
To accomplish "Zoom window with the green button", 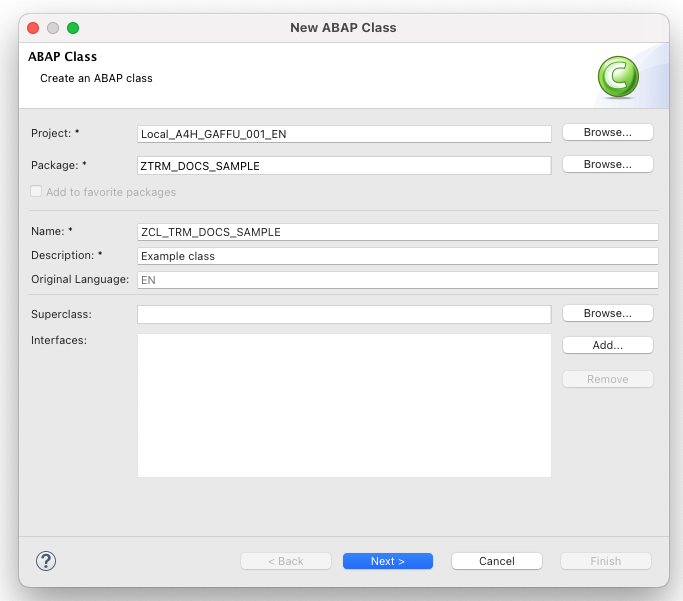I will point(73,28).
